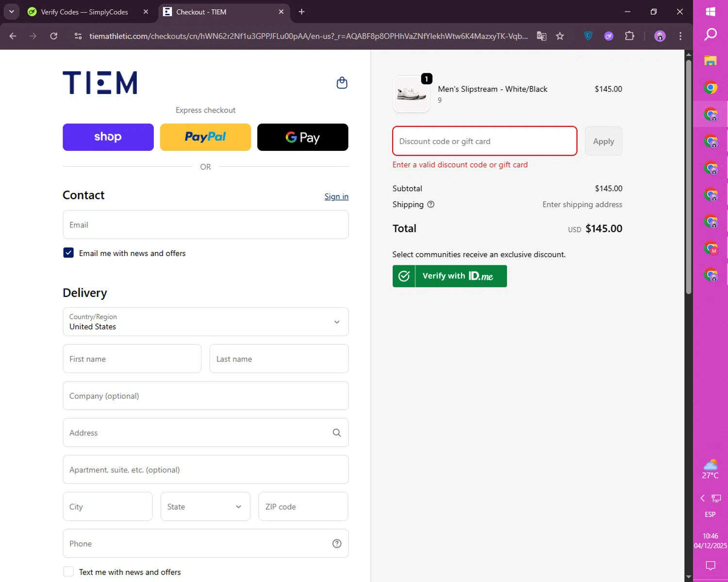Show hidden tray icons chevron
Image resolution: width=728 pixels, height=582 pixels.
point(702,498)
